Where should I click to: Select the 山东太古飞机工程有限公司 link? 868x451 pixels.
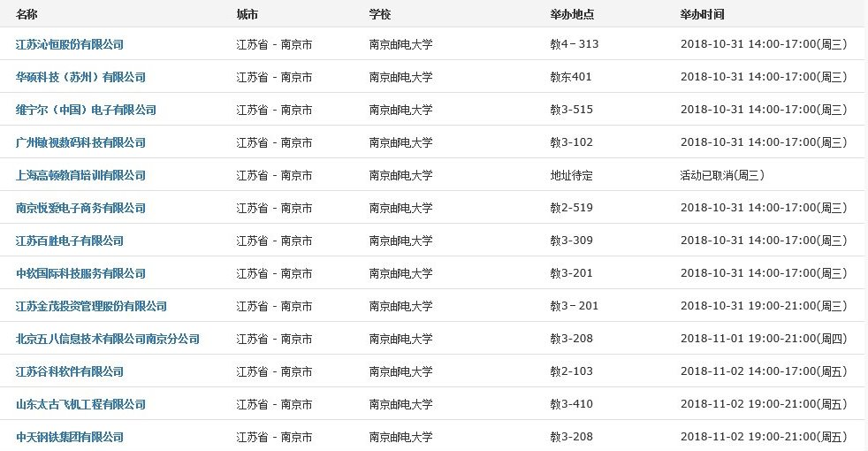80,404
